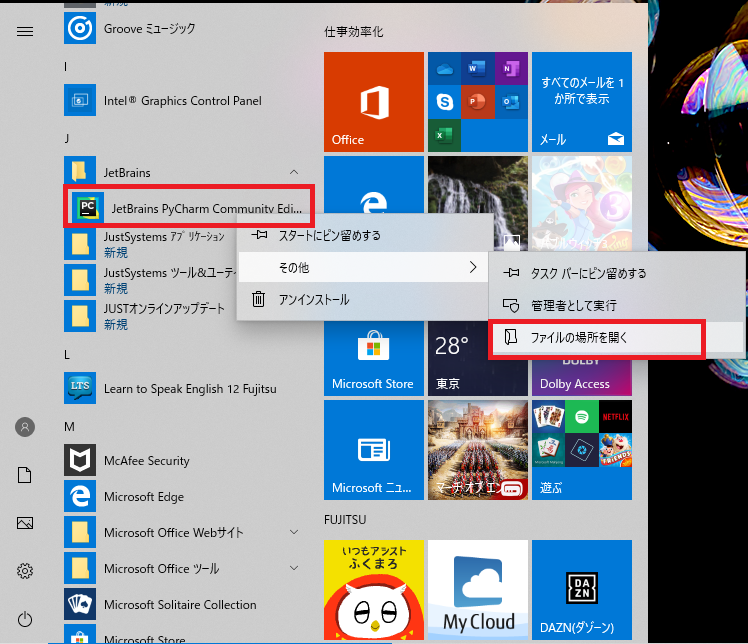The image size is (748, 644).
Task: Click the letter M section header
Action: (69, 426)
